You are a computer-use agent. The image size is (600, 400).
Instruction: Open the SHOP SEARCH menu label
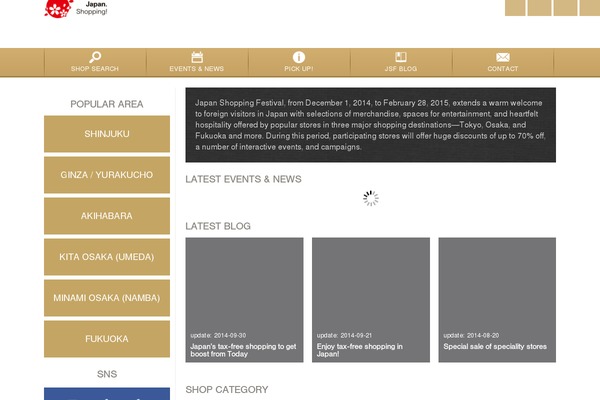tap(95, 69)
